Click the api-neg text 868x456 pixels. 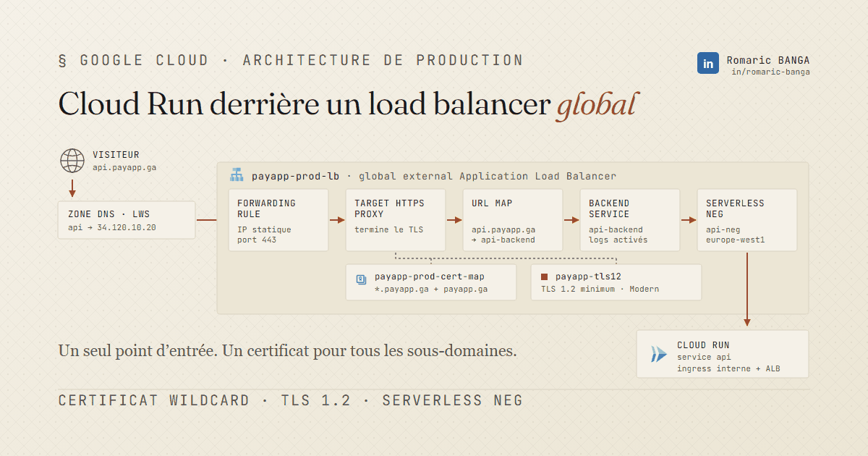723,229
